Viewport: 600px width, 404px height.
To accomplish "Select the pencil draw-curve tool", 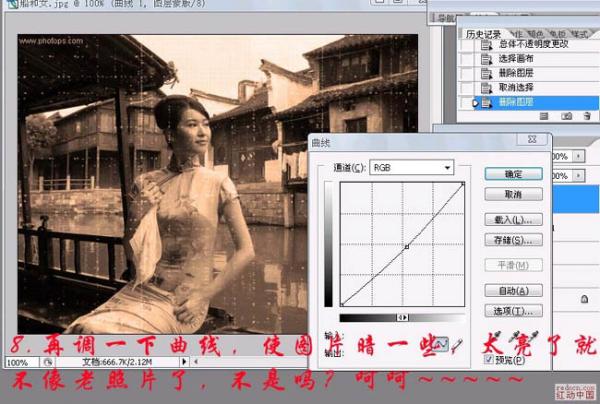I will click(457, 345).
